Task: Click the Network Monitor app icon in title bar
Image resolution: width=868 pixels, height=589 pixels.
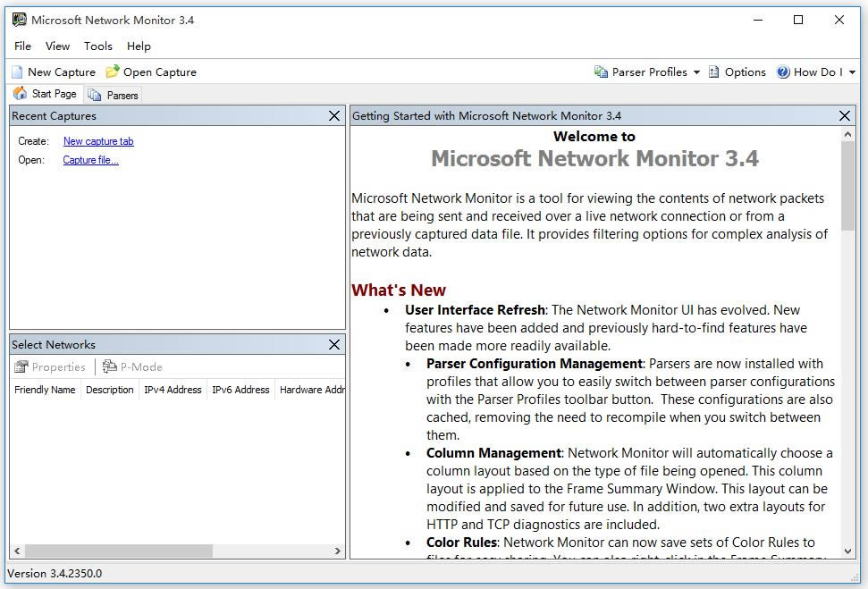Action: pos(20,20)
